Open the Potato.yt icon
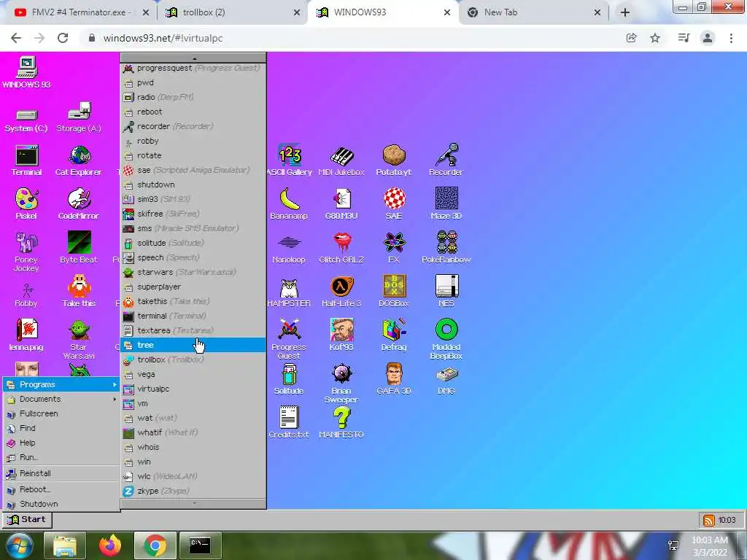This screenshot has height=560, width=747. tap(393, 160)
